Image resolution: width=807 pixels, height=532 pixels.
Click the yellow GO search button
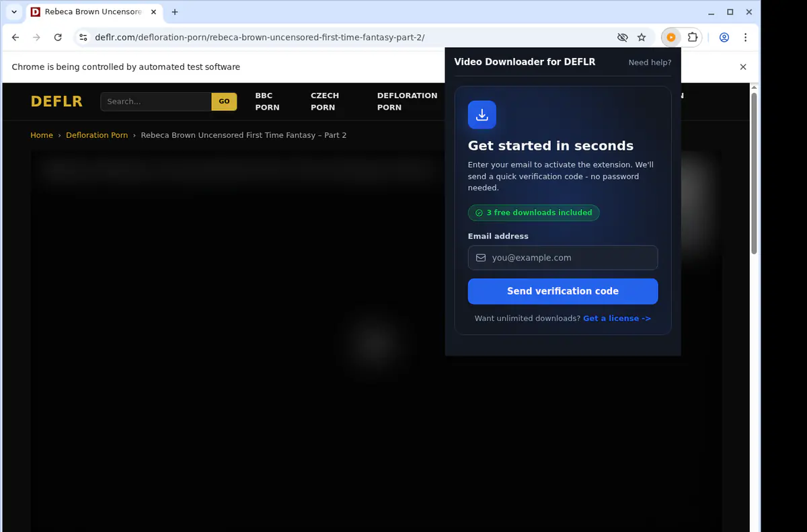pos(224,102)
